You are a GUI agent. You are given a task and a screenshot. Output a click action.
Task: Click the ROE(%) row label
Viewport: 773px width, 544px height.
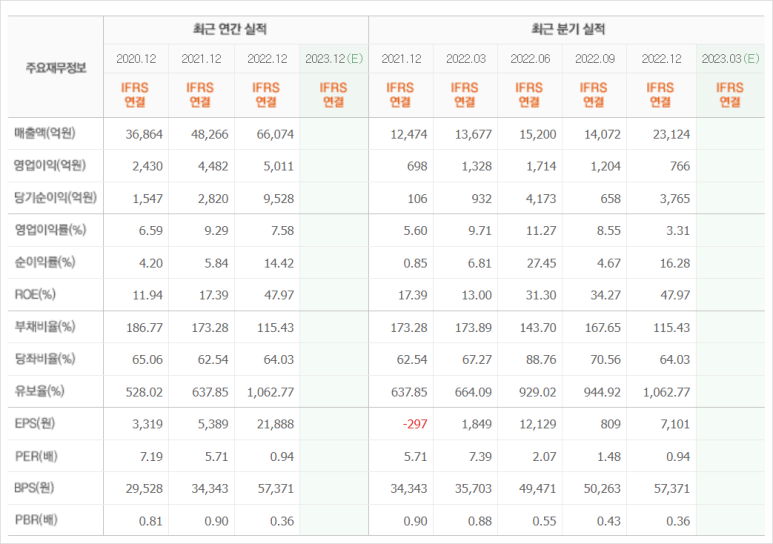pos(35,294)
